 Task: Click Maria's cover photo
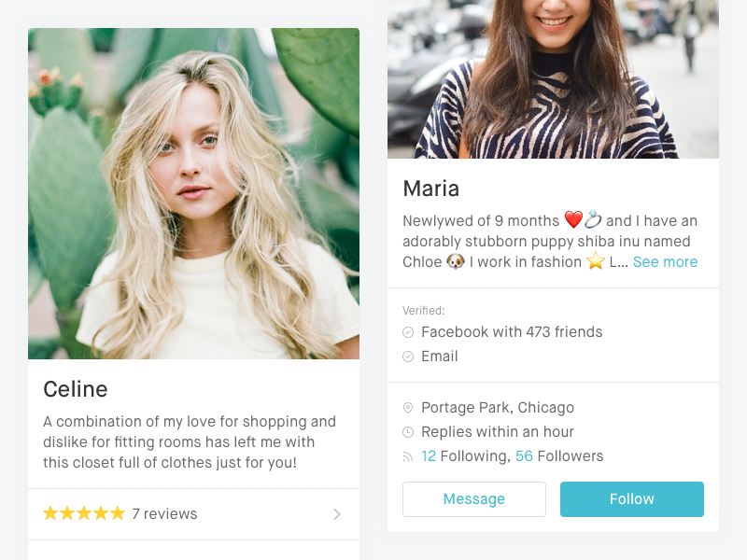[553, 79]
